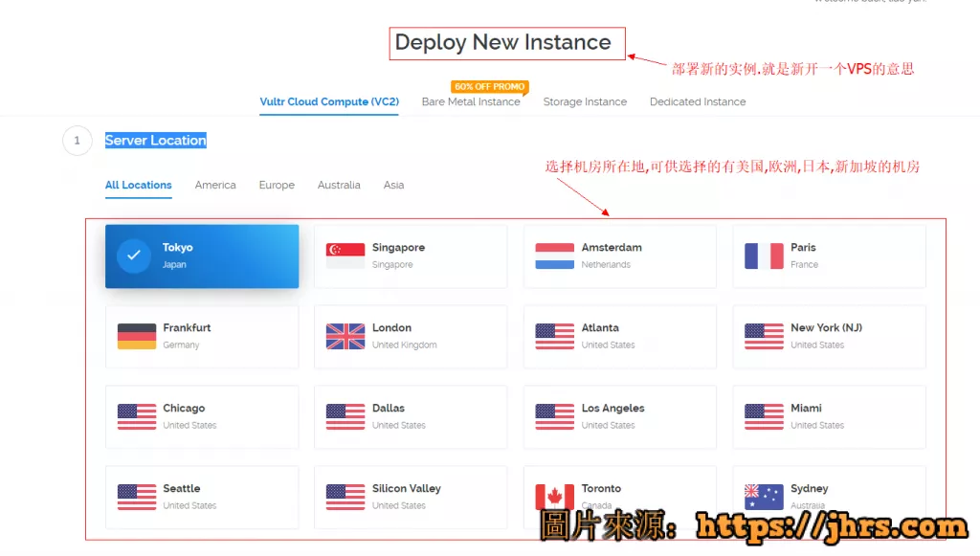The width and height of the screenshot is (980, 556).
Task: Choose Toronto as server location
Action: pos(620,498)
